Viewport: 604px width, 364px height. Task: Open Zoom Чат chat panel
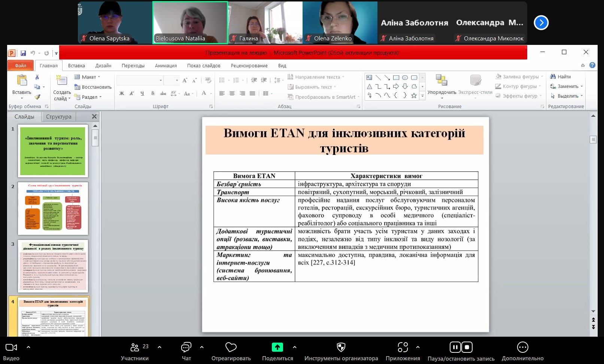(186, 348)
